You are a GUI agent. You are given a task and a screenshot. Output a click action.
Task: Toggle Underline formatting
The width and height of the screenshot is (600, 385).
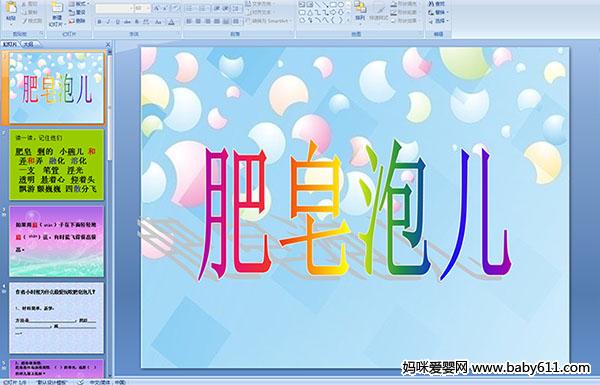[x=117, y=22]
